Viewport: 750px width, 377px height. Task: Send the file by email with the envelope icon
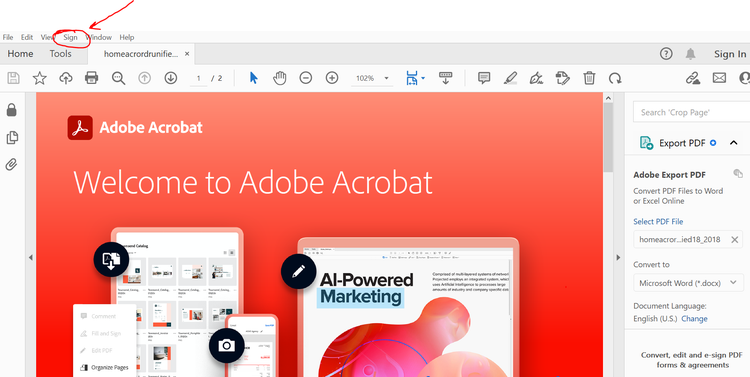pyautogui.click(x=719, y=78)
